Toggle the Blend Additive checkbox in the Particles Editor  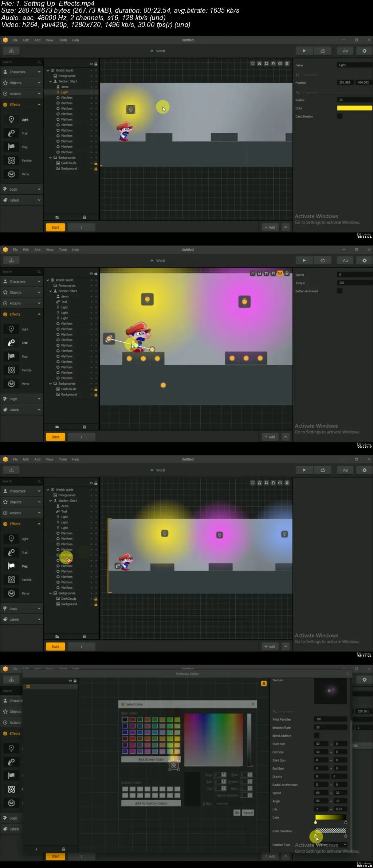pyautogui.click(x=317, y=736)
